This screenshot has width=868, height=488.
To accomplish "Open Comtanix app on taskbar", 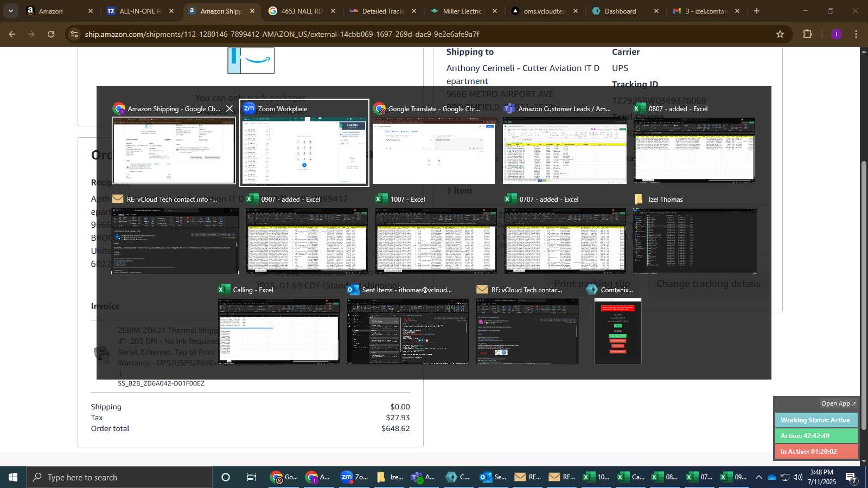I will click(x=459, y=477).
